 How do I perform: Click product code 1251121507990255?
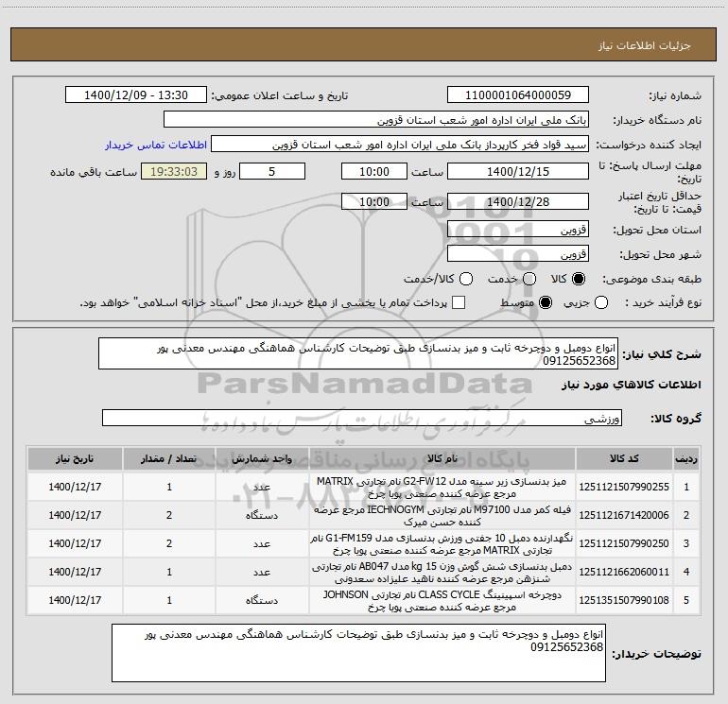pos(624,487)
